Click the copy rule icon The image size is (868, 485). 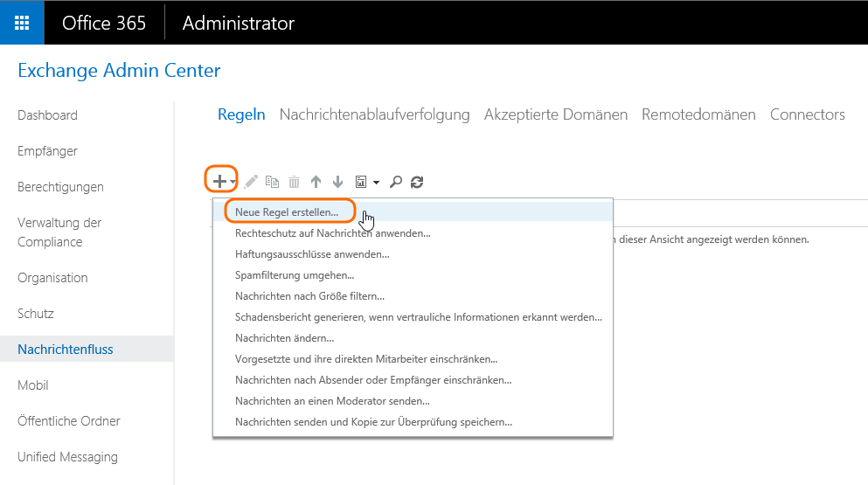pos(273,182)
